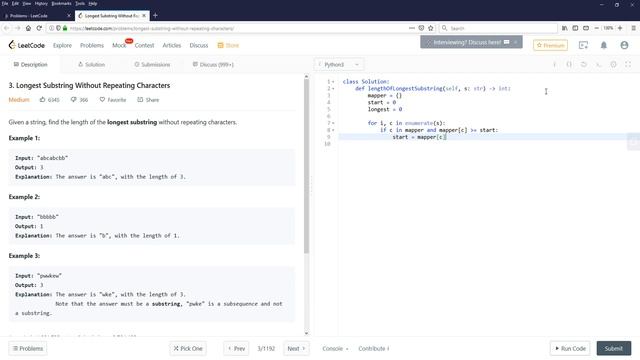Open Problems in the LeetCode navbar
This screenshot has width=640, height=360.
pos(92,45)
